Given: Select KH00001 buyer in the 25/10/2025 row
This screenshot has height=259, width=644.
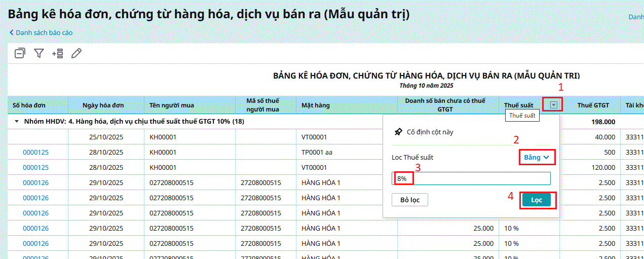Looking at the screenshot, I should coord(190,137).
